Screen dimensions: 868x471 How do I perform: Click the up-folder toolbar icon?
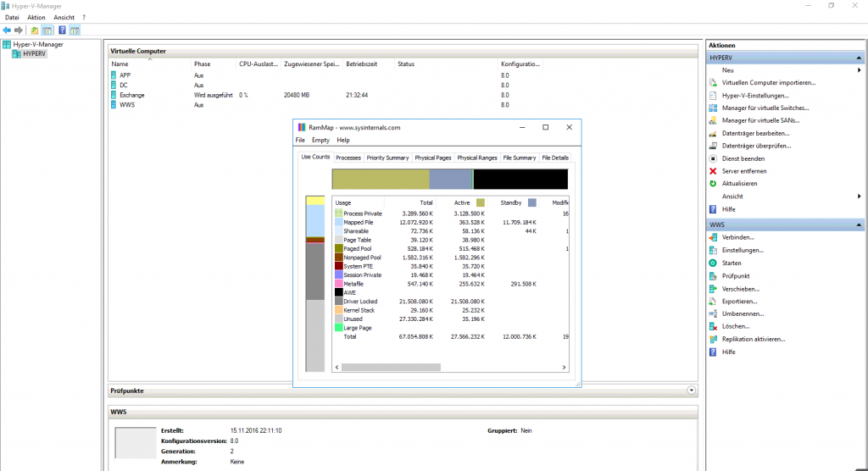(x=34, y=30)
